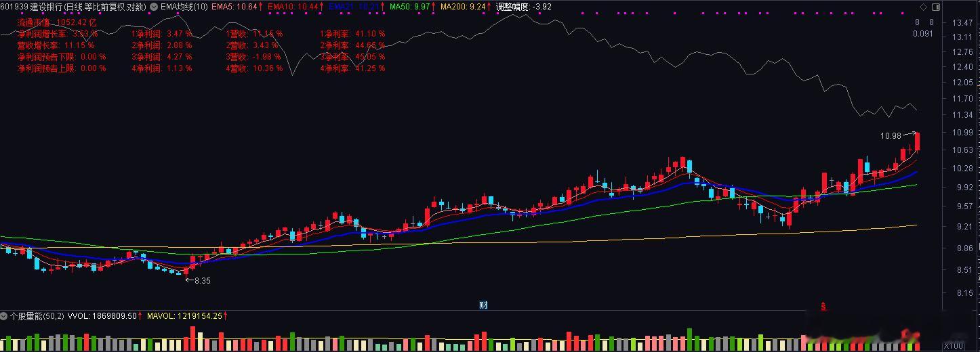Select the 4营收: 10.36 % entry

254,68
